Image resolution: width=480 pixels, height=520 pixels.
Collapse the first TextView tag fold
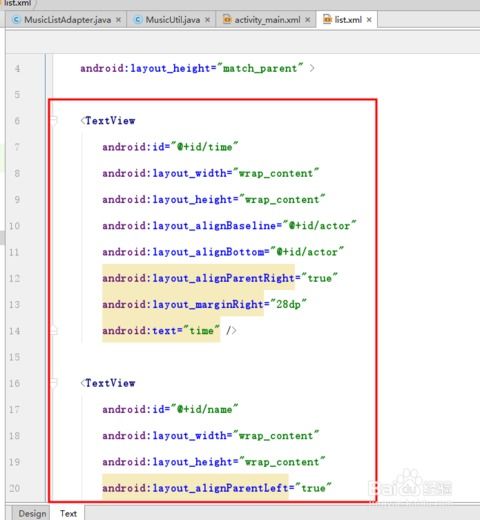[x=54, y=120]
